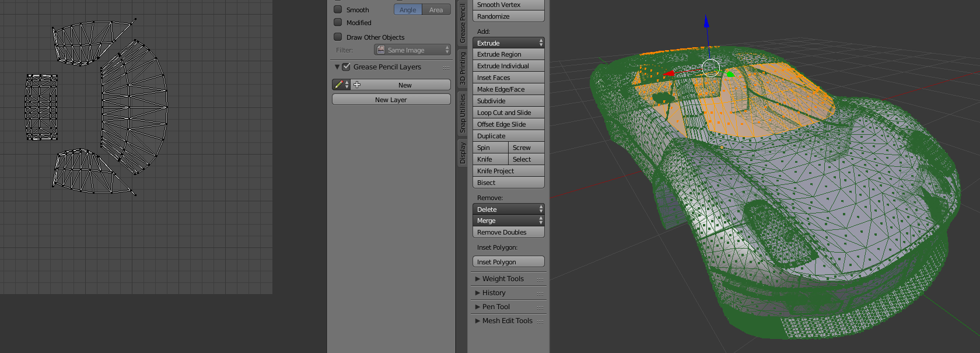Image resolution: width=980 pixels, height=353 pixels.
Task: Click Remove Doubles
Action: click(x=508, y=232)
